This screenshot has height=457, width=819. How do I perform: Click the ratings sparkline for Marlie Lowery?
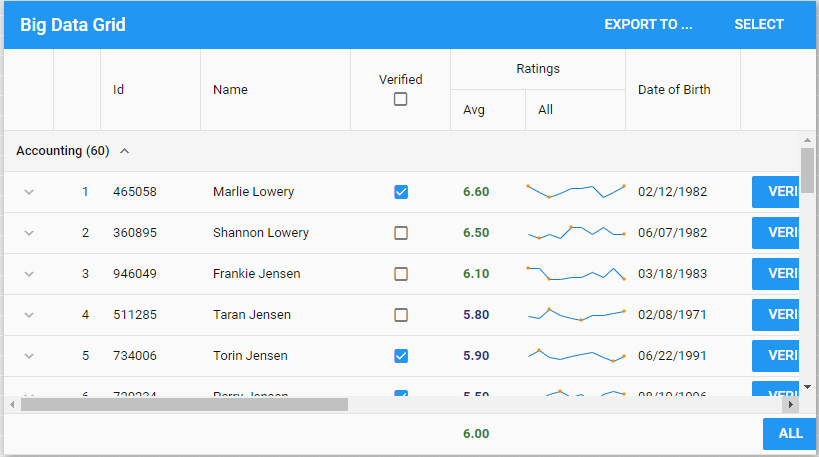576,192
